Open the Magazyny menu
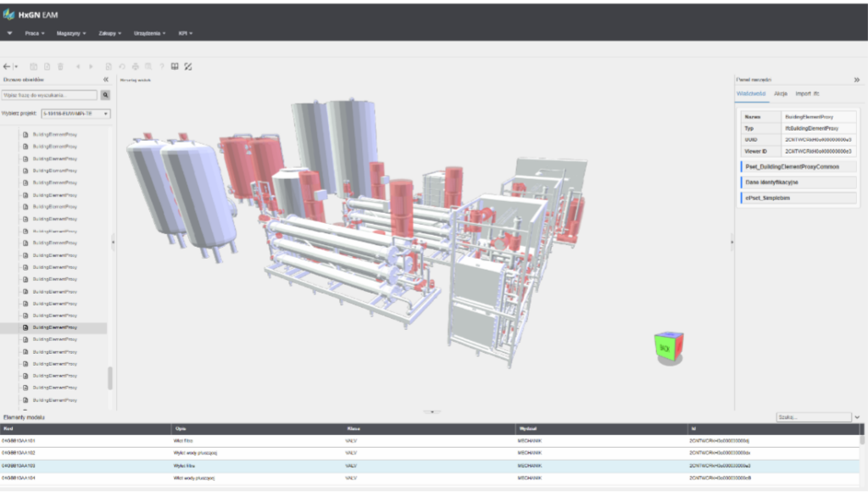The width and height of the screenshot is (868, 492). click(71, 33)
